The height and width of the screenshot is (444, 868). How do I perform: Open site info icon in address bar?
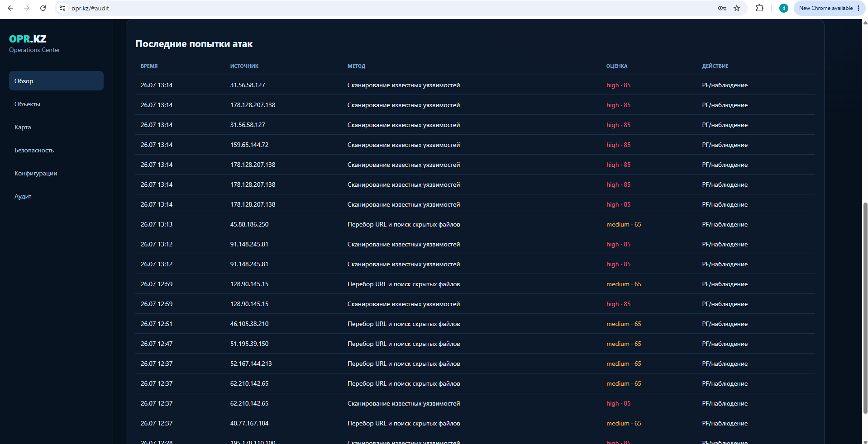coord(62,8)
